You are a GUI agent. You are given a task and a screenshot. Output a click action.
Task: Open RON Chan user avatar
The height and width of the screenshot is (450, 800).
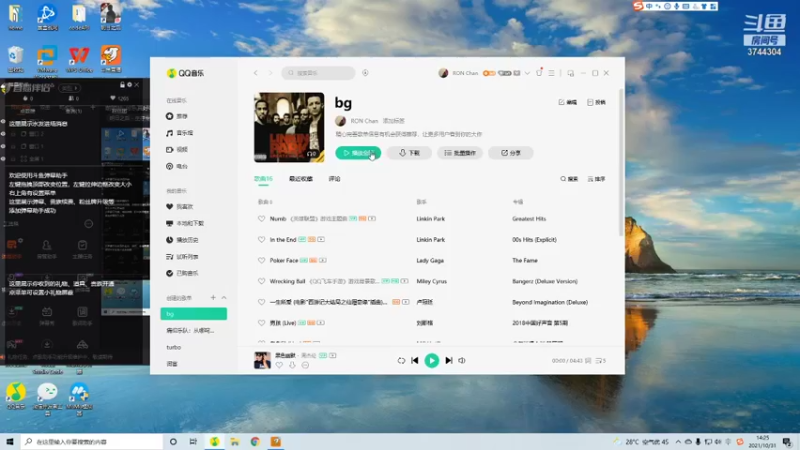click(443, 73)
